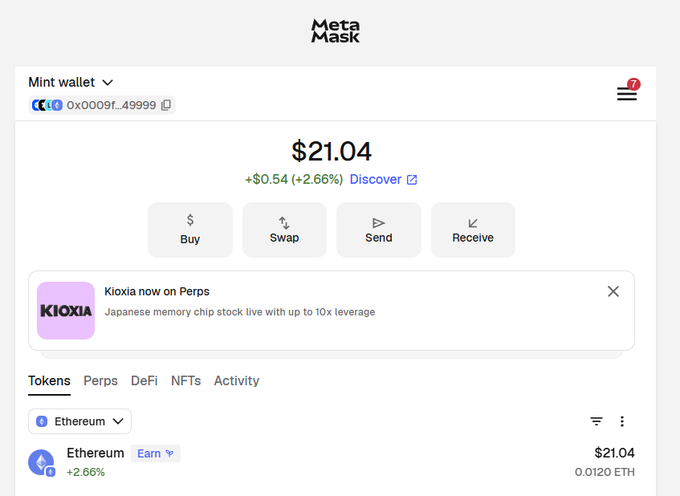Viewport: 680px width, 496px height.
Task: Click the Send button
Action: click(379, 230)
